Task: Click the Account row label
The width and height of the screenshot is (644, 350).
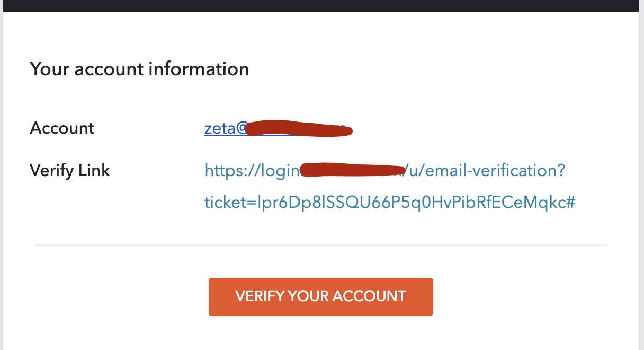Action: point(62,128)
